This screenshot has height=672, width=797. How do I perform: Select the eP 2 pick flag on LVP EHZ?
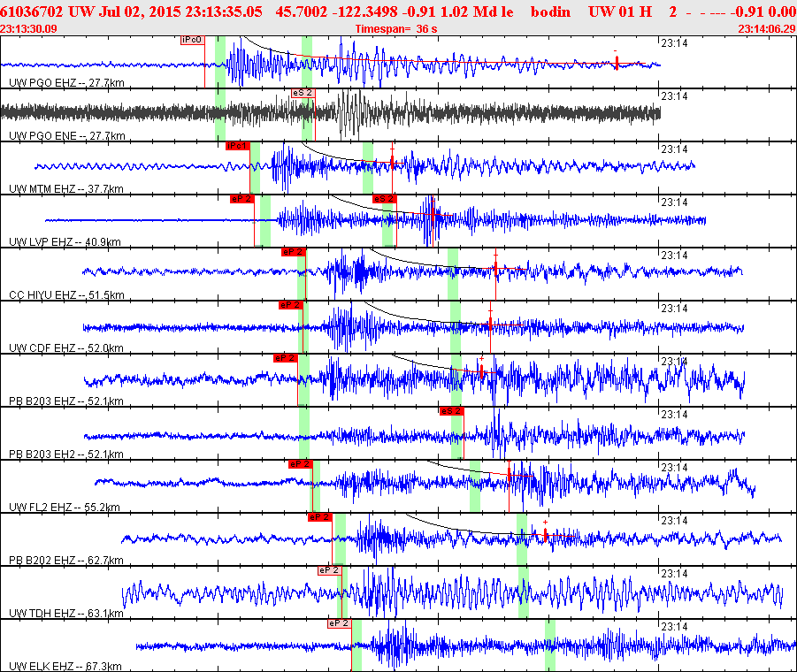click(x=242, y=199)
